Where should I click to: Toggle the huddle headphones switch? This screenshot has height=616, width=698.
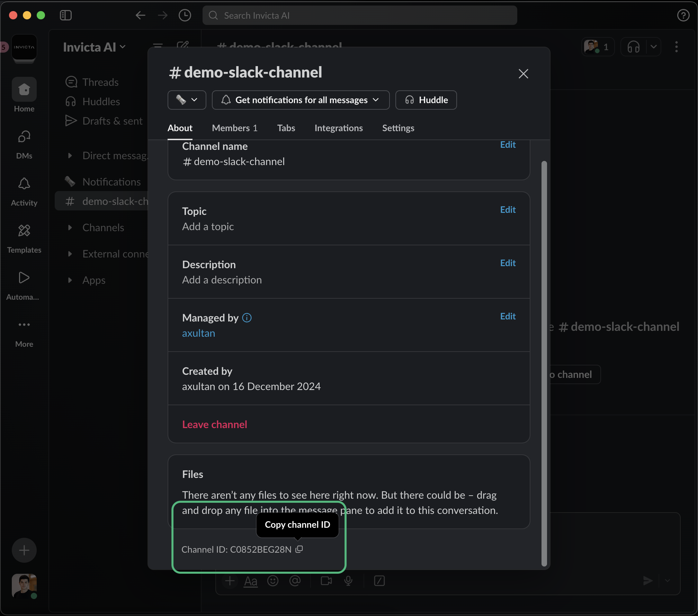[x=633, y=47]
